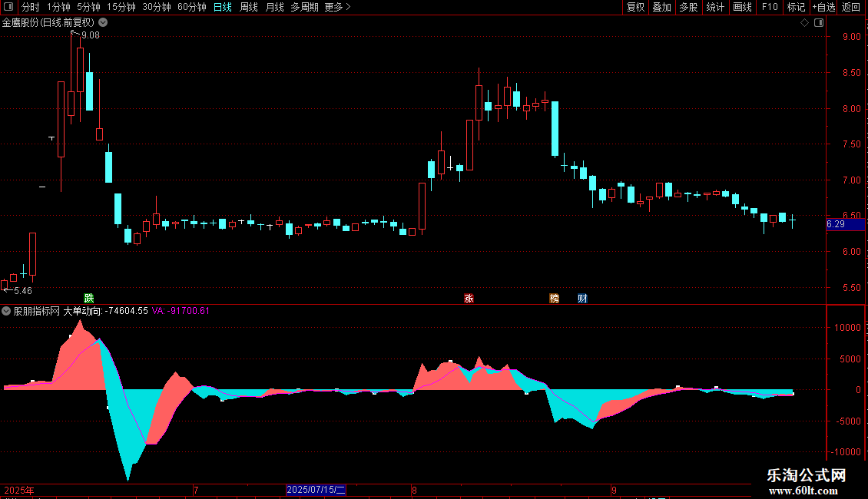Open 多周期 multi-period view
The height and width of the screenshot is (499, 868).
point(304,7)
